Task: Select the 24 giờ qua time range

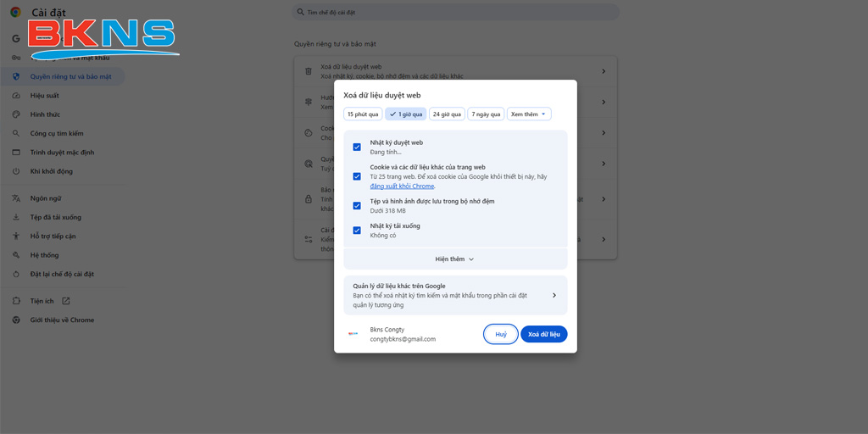Action: (x=447, y=114)
